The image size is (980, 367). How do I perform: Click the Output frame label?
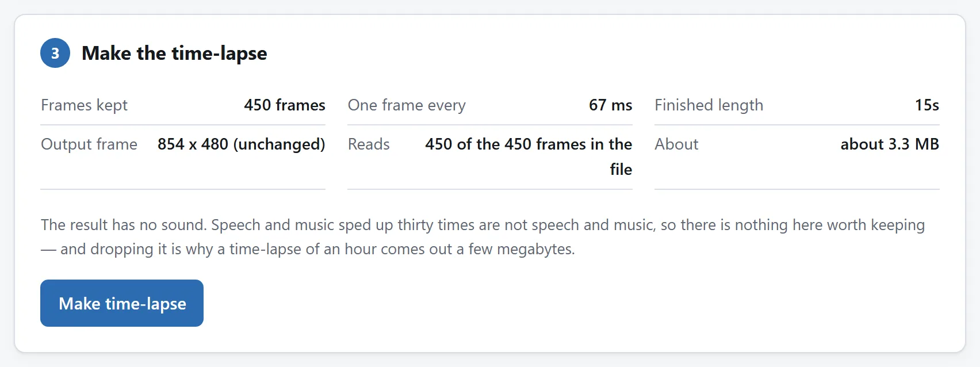click(x=89, y=144)
